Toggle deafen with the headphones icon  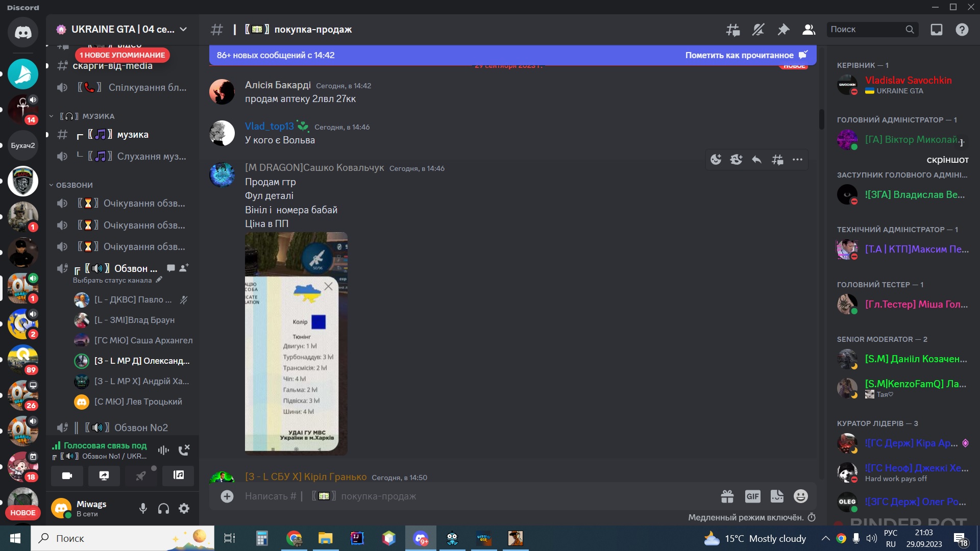click(163, 508)
